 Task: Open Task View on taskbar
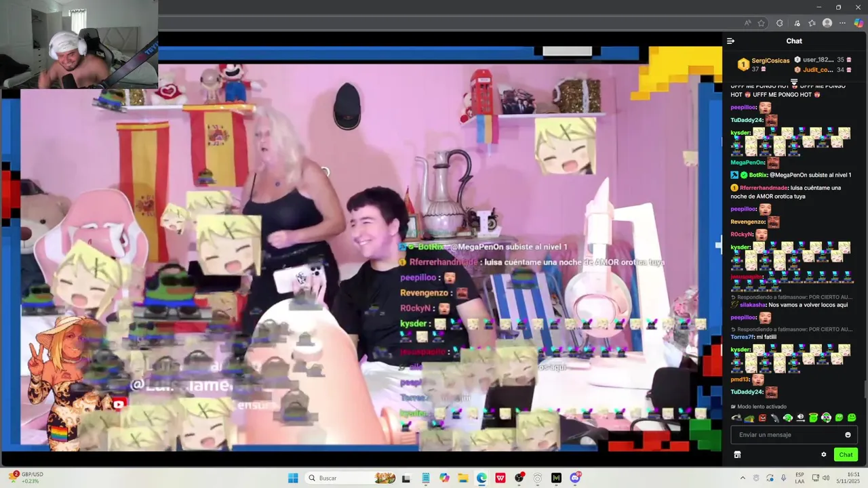406,478
